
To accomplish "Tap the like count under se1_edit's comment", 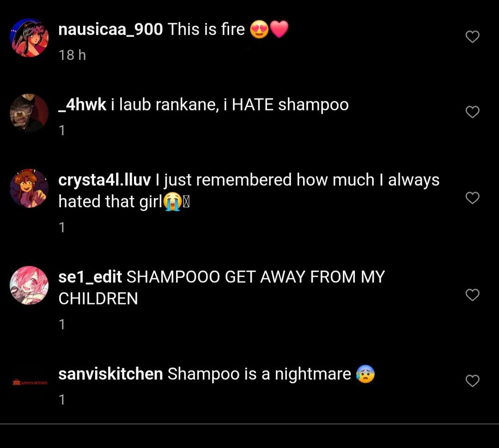I will coord(62,325).
